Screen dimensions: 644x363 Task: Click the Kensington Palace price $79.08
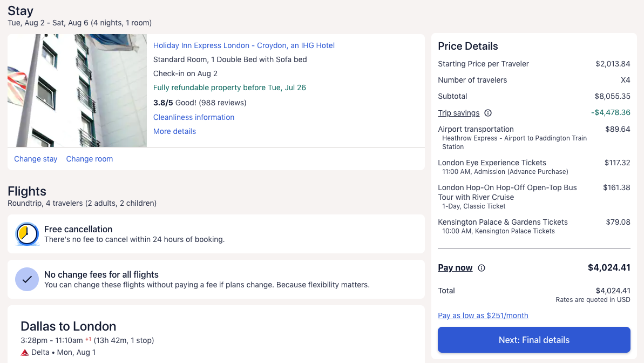click(618, 222)
